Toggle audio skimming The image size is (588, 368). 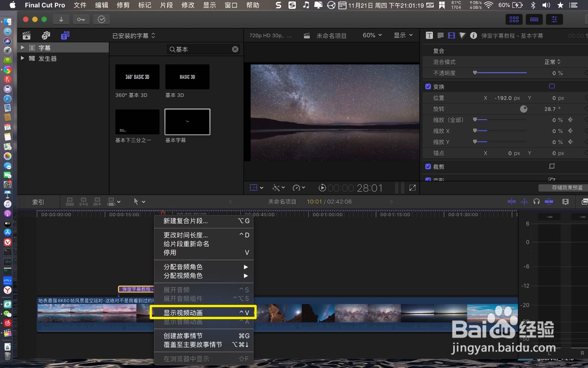point(524,201)
